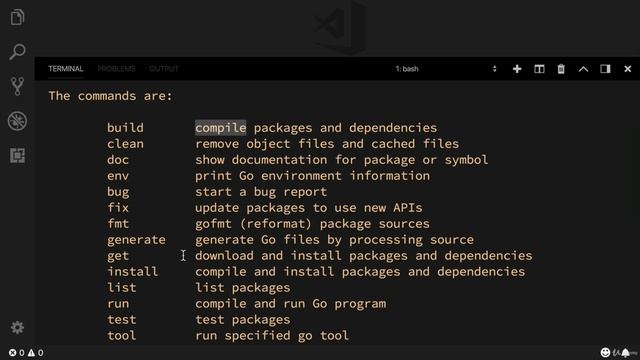Click 'show documentation for package or symbol'
This screenshot has width=640, height=360.
(342, 160)
